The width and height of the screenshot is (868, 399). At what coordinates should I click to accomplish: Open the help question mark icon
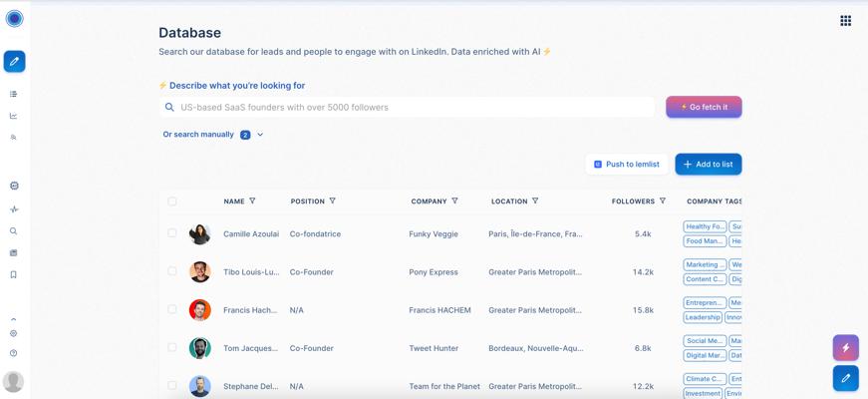14,353
